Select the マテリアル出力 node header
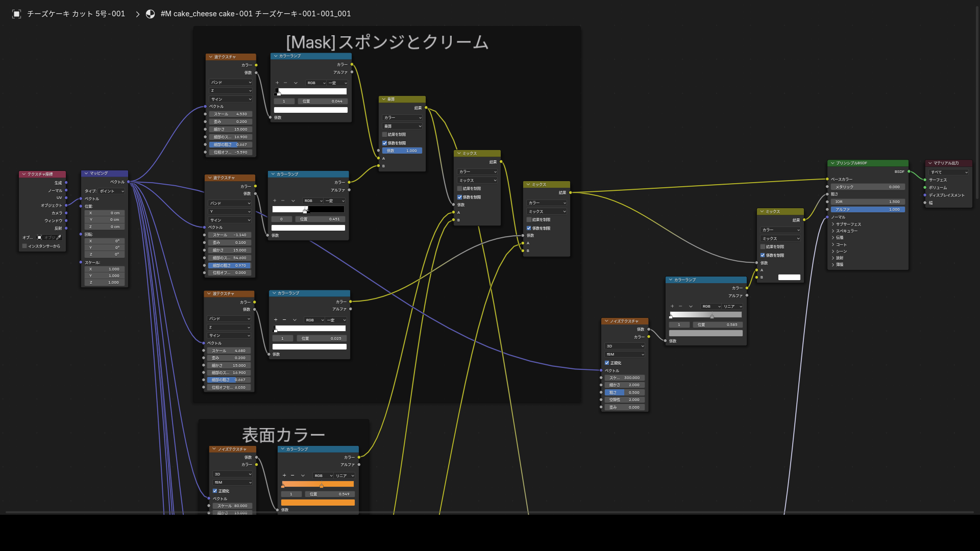The height and width of the screenshot is (551, 980). pos(949,163)
